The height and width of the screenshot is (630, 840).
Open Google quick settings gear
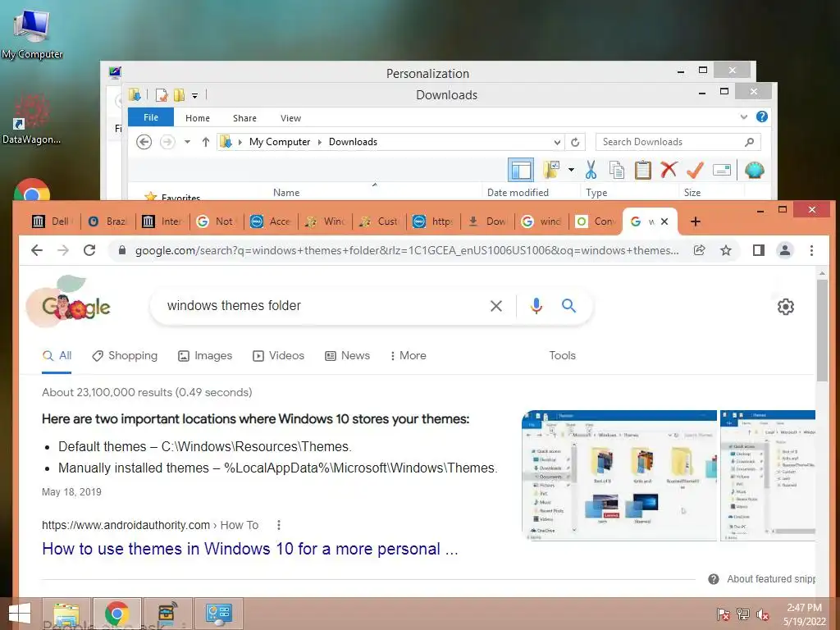785,307
